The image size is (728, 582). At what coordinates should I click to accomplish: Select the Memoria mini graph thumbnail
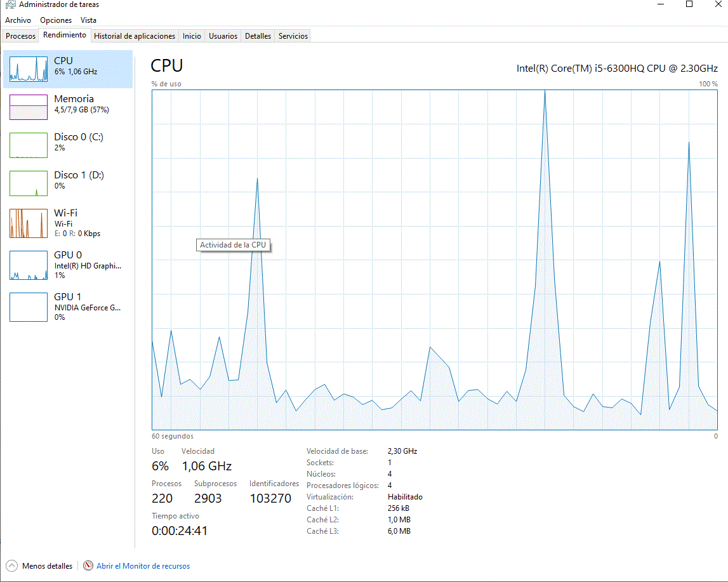[29, 107]
